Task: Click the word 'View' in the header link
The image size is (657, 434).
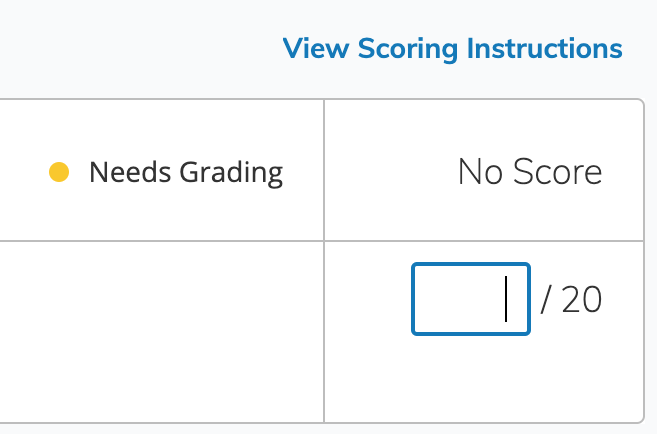Action: [316, 48]
